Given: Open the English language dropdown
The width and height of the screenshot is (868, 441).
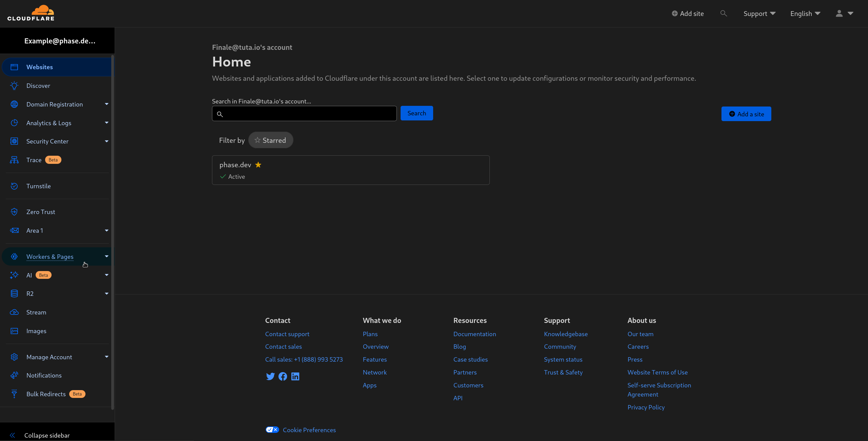Looking at the screenshot, I should [x=805, y=14].
